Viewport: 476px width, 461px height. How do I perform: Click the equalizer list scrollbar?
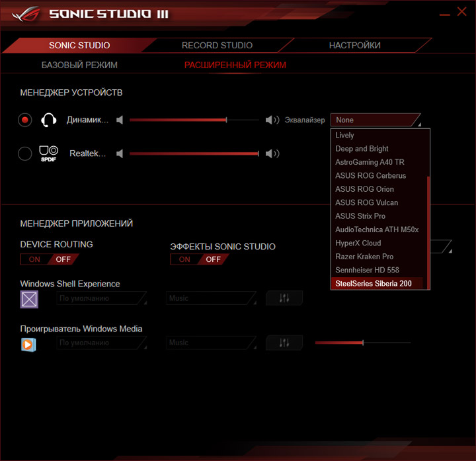[428, 232]
